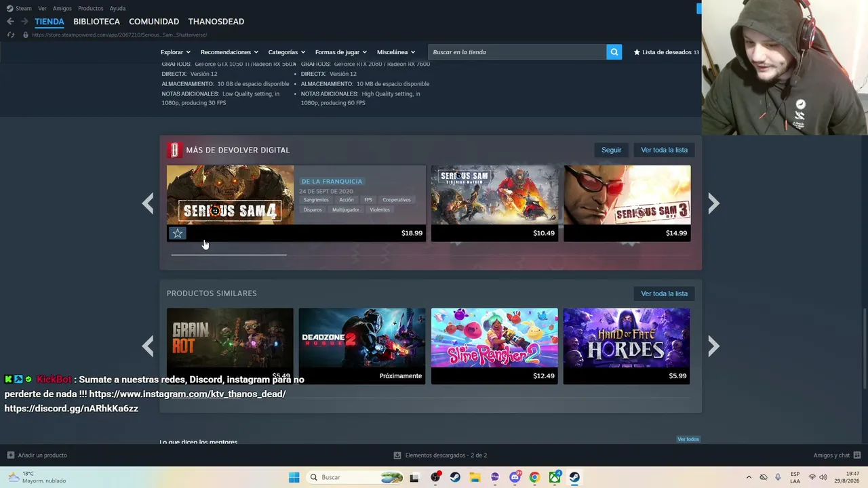Viewport: 868px width, 488px height.
Task: Open the Amigos menu
Action: point(62,8)
